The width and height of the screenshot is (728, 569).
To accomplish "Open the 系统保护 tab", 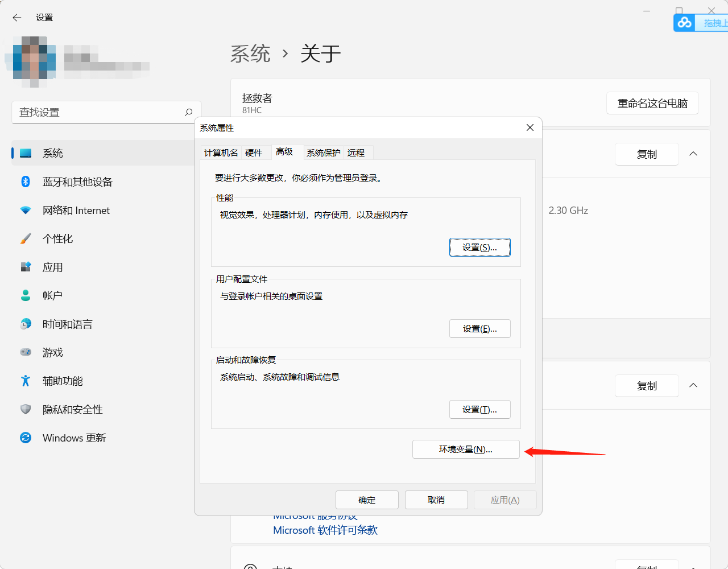I will click(323, 152).
